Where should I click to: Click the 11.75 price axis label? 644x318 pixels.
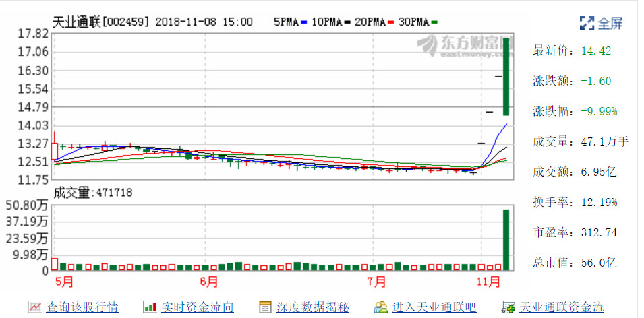pos(32,179)
